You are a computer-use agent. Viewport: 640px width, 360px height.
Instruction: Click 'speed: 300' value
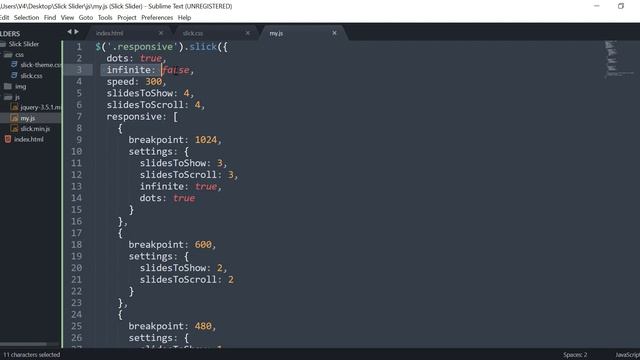(x=134, y=82)
